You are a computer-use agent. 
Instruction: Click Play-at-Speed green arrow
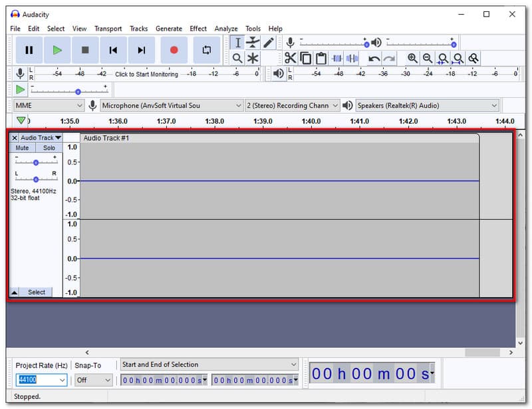coord(21,90)
